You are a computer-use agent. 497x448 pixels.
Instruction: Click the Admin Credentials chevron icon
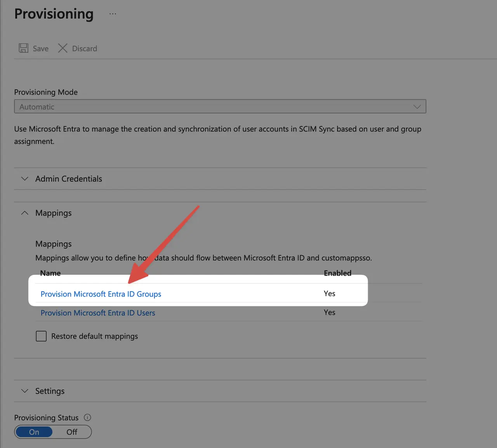click(25, 179)
